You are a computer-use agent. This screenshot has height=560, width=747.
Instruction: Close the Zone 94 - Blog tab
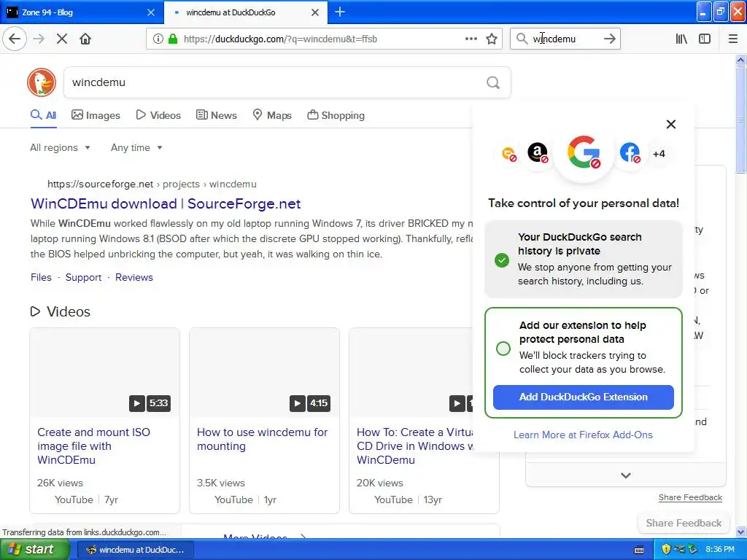pyautogui.click(x=150, y=12)
